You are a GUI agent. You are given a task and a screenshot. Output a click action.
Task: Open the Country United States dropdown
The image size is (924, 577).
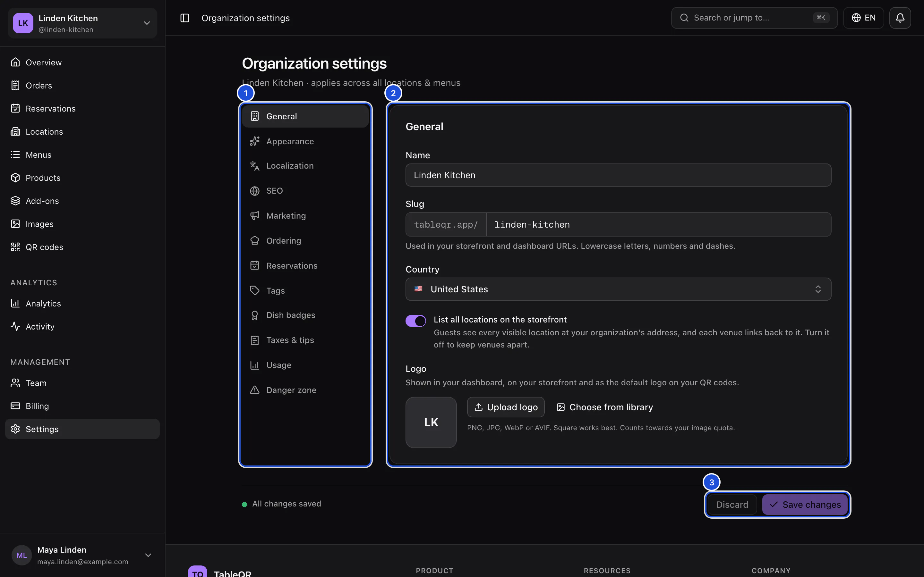coord(618,289)
